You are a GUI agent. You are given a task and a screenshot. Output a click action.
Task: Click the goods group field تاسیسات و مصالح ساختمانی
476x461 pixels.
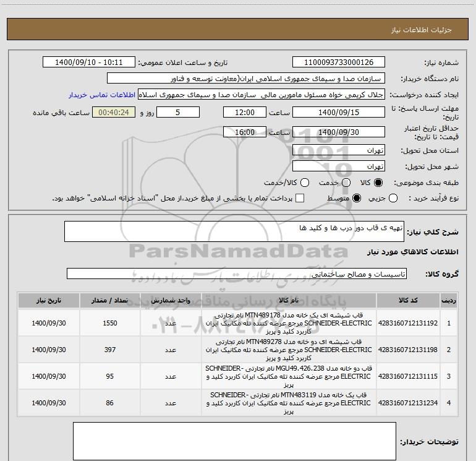(x=237, y=274)
